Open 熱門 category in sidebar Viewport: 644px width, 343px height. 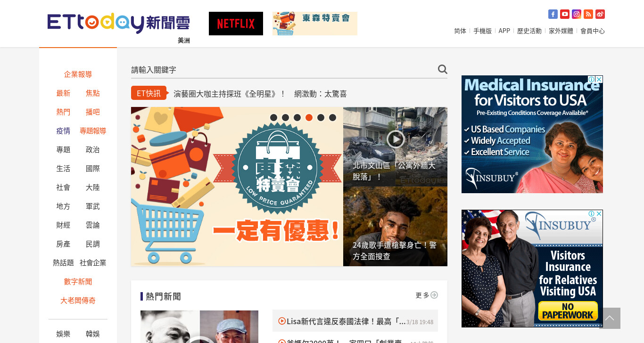(x=63, y=112)
